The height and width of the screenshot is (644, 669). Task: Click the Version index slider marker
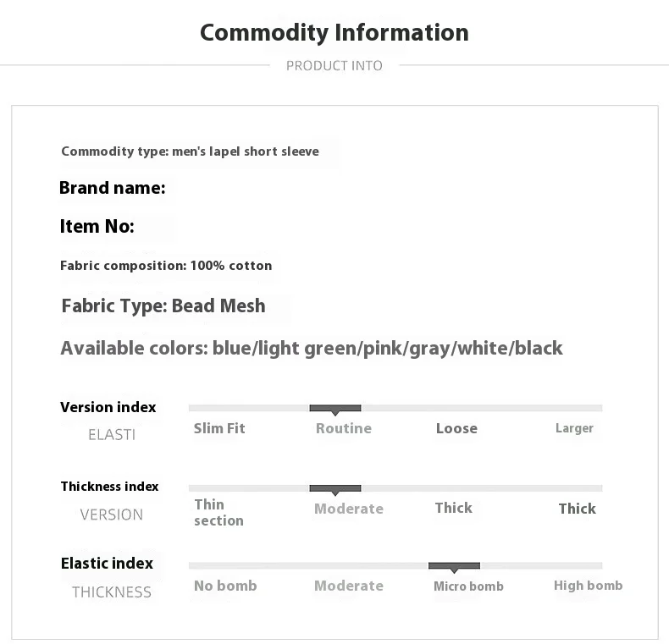coord(335,409)
